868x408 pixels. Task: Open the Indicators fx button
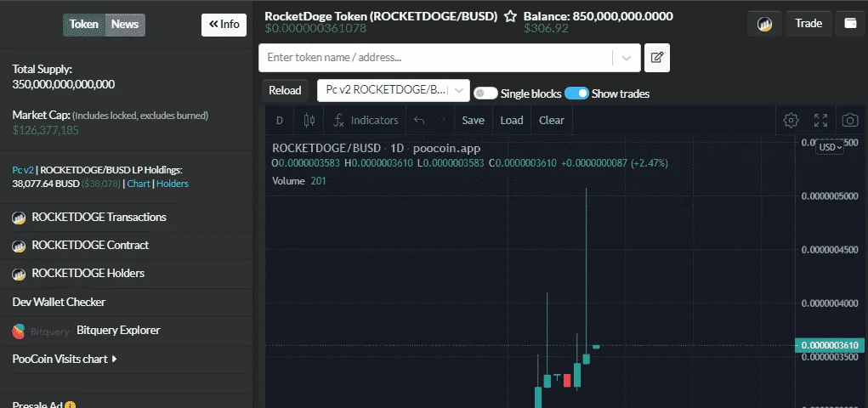point(366,120)
